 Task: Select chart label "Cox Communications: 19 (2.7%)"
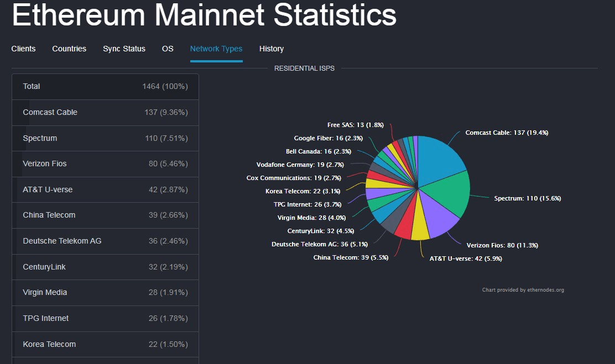[294, 178]
